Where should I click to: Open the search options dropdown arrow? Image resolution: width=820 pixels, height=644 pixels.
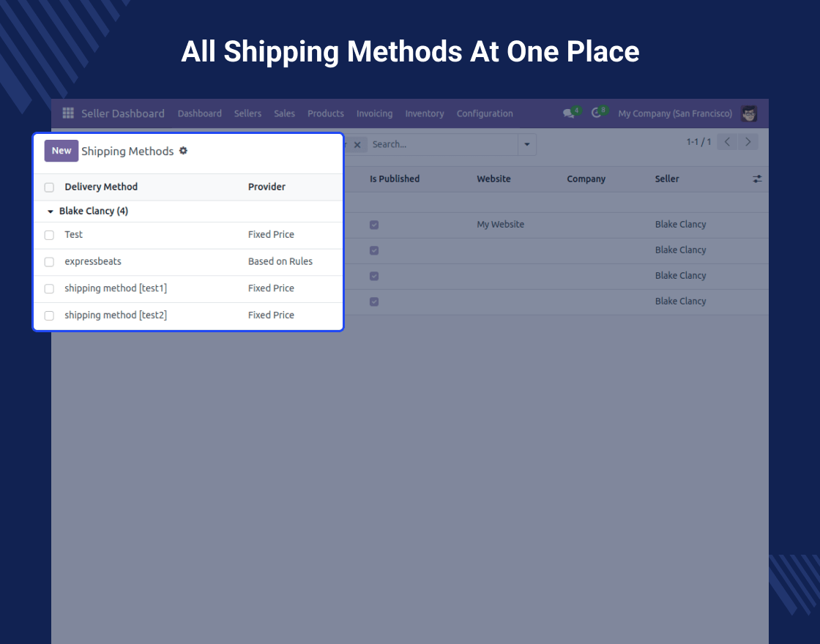pos(527,144)
